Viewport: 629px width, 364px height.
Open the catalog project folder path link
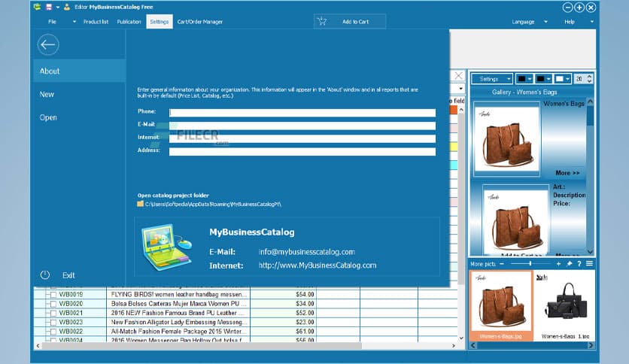point(213,204)
